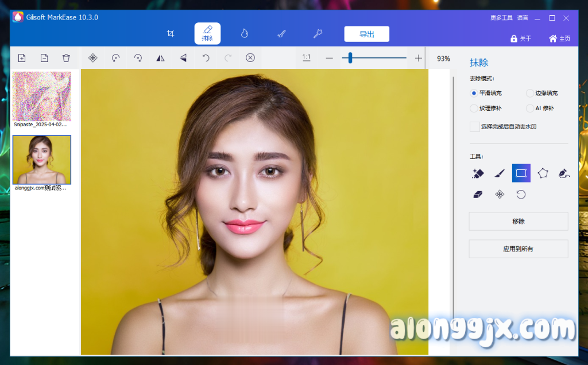Pick the polygon selection tool

543,173
